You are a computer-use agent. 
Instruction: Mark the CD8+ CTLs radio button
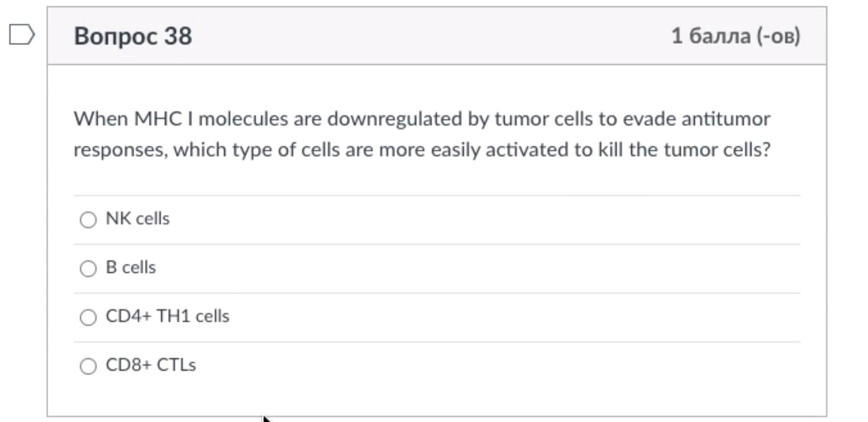pos(88,366)
